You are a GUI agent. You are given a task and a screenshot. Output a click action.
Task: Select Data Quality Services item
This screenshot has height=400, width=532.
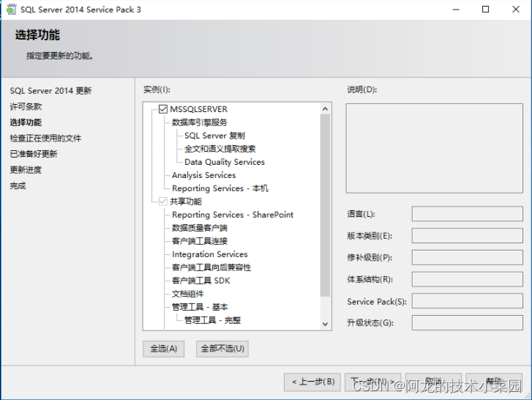coord(225,162)
